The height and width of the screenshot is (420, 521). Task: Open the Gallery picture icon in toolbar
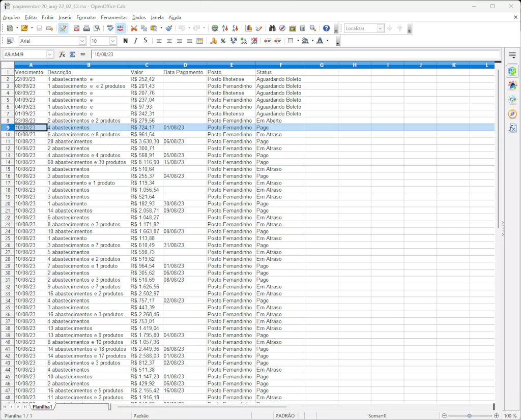pos(293,28)
